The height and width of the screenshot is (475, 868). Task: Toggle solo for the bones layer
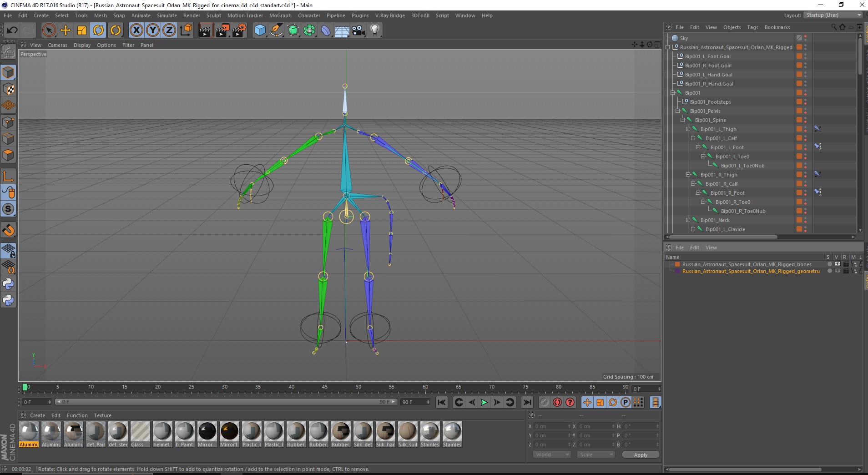(829, 264)
